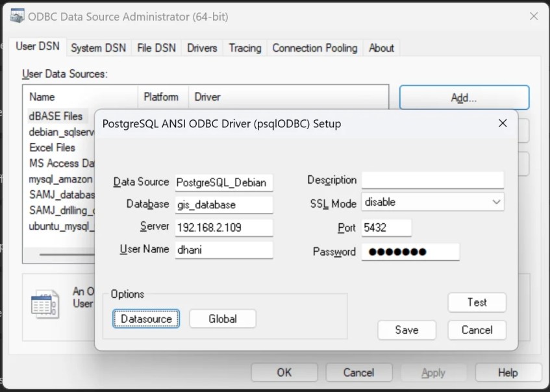Cancel the PostgreSQL driver setup dialog
Screen dimensions: 550x392
[x=477, y=330]
